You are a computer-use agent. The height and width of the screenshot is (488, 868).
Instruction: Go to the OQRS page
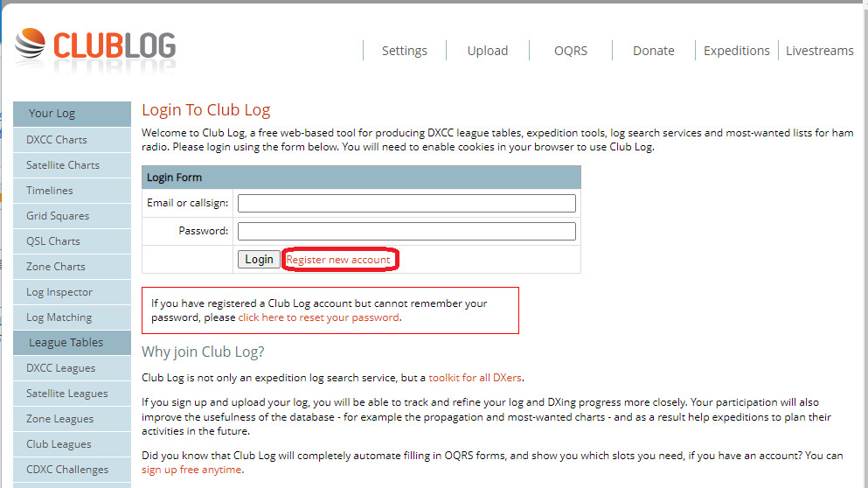pos(571,51)
